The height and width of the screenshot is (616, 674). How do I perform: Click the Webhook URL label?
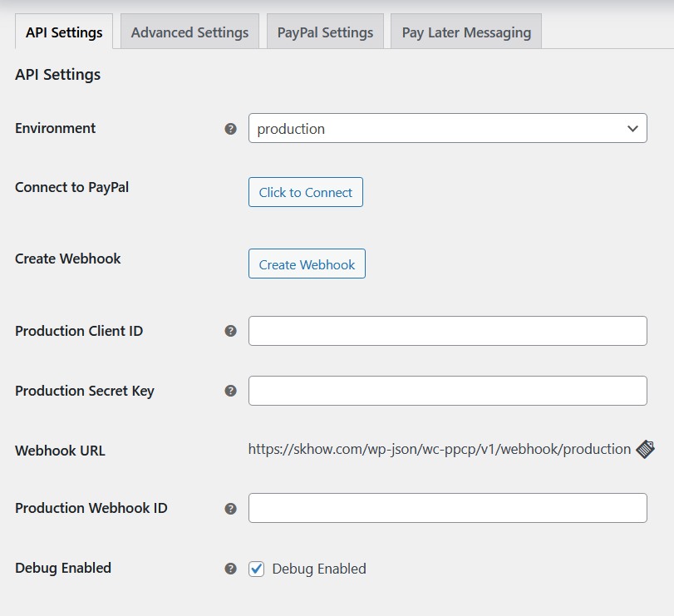pyautogui.click(x=60, y=451)
